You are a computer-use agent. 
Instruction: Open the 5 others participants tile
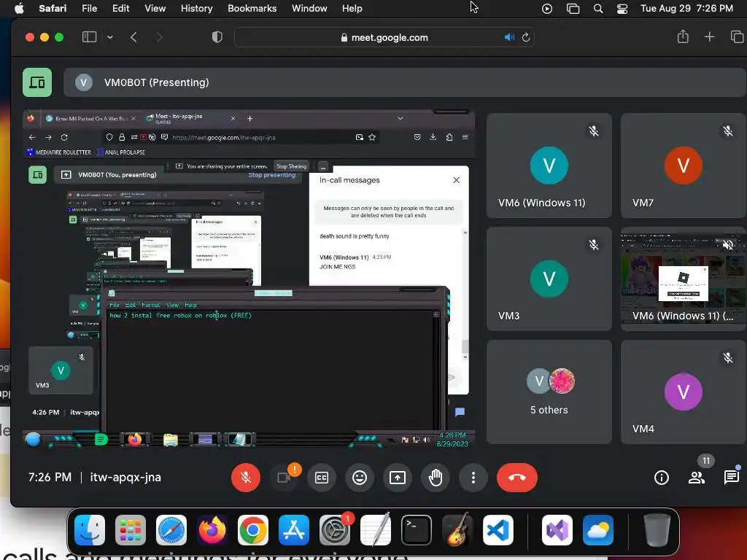click(x=549, y=392)
